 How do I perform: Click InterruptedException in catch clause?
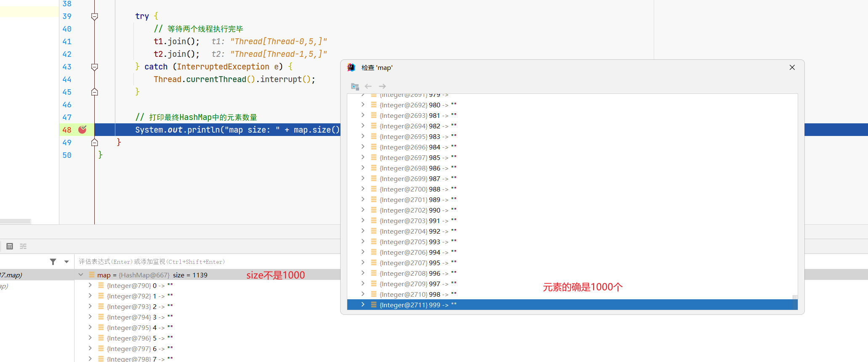pyautogui.click(x=223, y=67)
